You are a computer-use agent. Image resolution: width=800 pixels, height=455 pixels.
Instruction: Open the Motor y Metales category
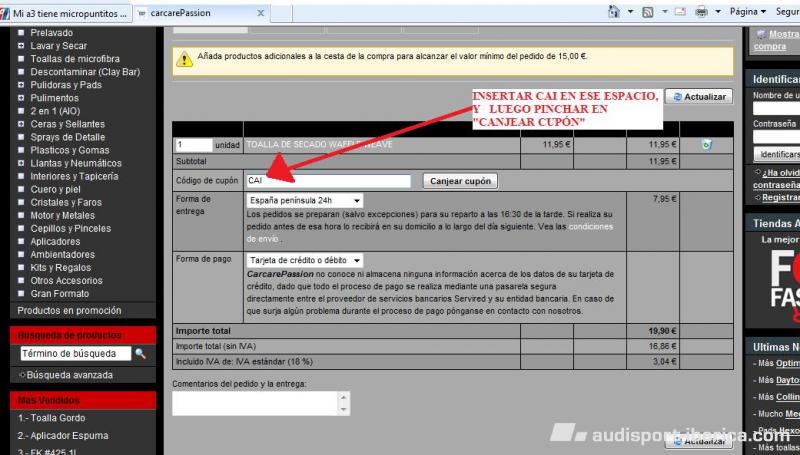(63, 216)
